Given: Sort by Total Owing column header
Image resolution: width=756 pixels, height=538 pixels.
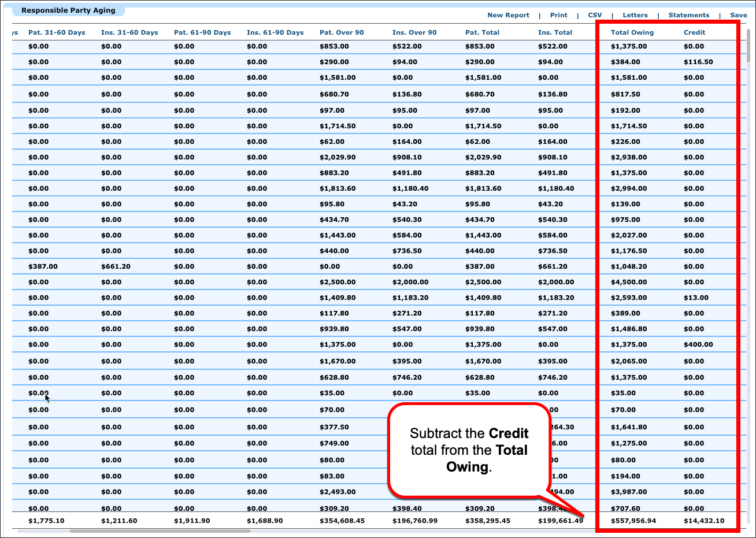Looking at the screenshot, I should [632, 32].
